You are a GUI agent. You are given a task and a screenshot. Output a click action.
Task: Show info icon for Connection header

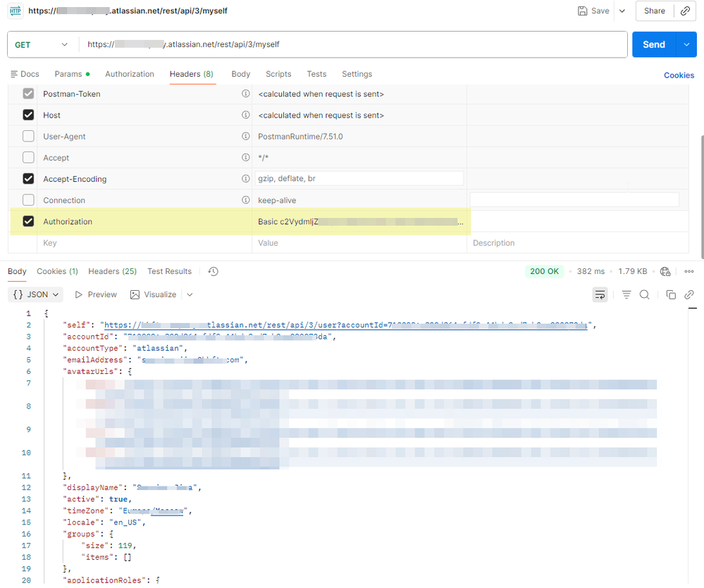246,199
